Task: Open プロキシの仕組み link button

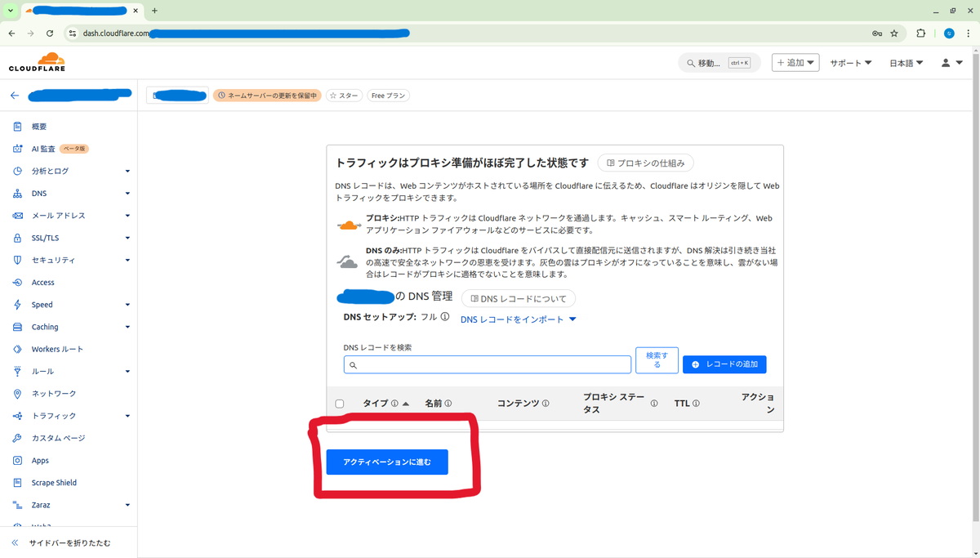Action: coord(646,163)
